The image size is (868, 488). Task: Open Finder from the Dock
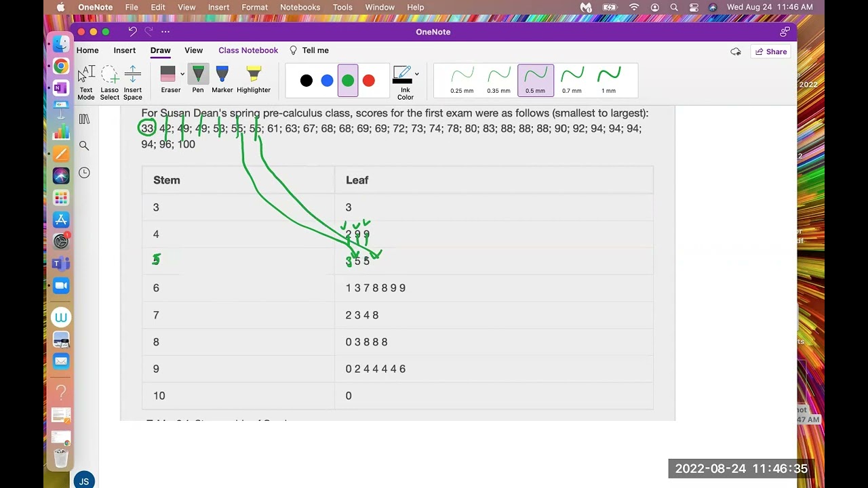coord(61,44)
